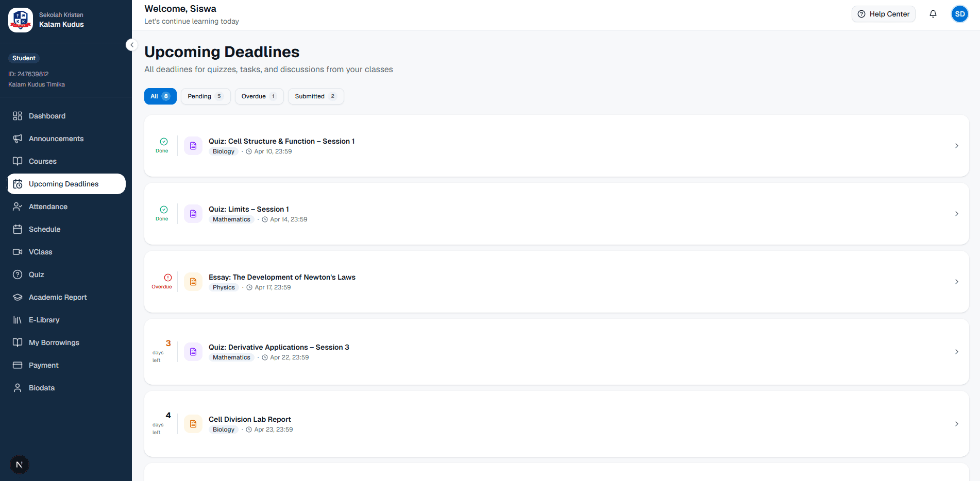Screen dimensions: 980x481
Task: Click the Done check icon on the Cell Structure quiz
Action: 164,142
